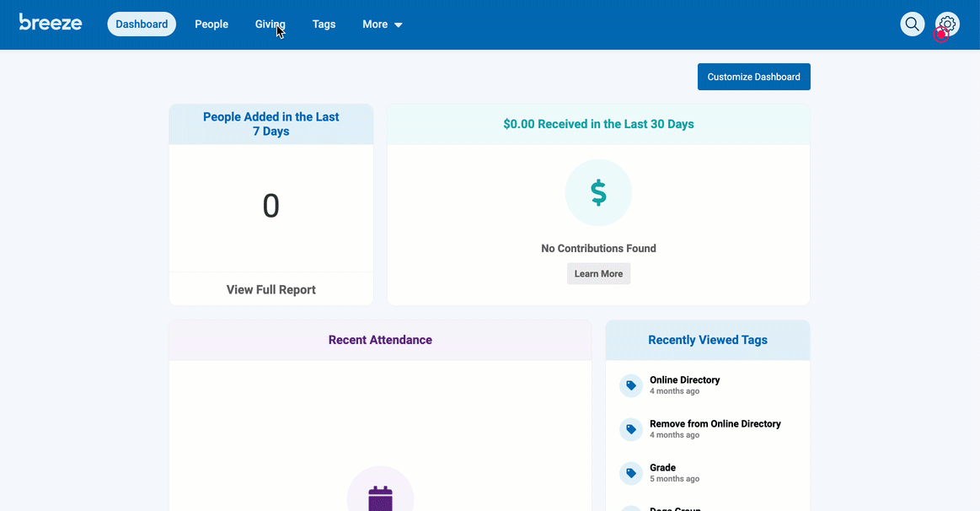Click the tag icon beside Grade
Screen dimensions: 980x511
[630, 473]
